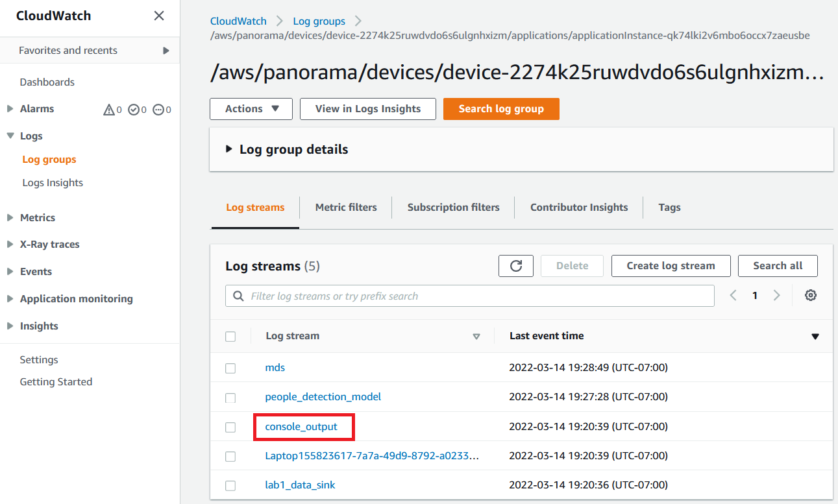Click the alarms OK checkmark icon
This screenshot has height=504, width=838.
134,110
